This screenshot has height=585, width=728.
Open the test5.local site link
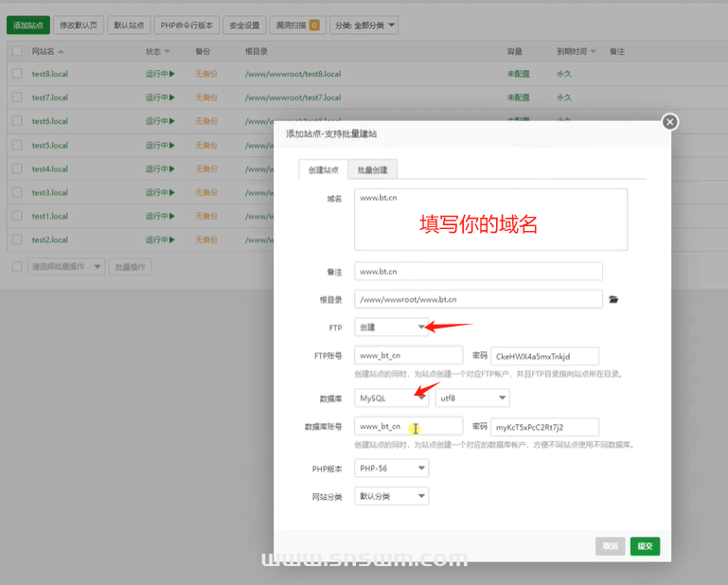pos(49,146)
